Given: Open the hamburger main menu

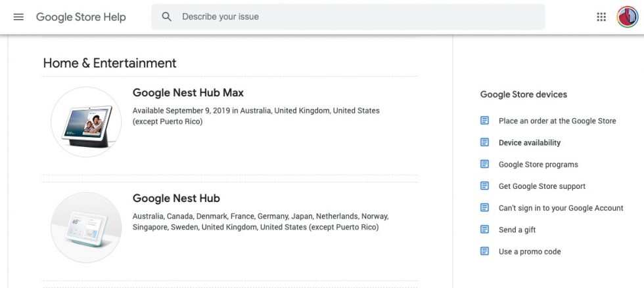Looking at the screenshot, I should point(18,17).
